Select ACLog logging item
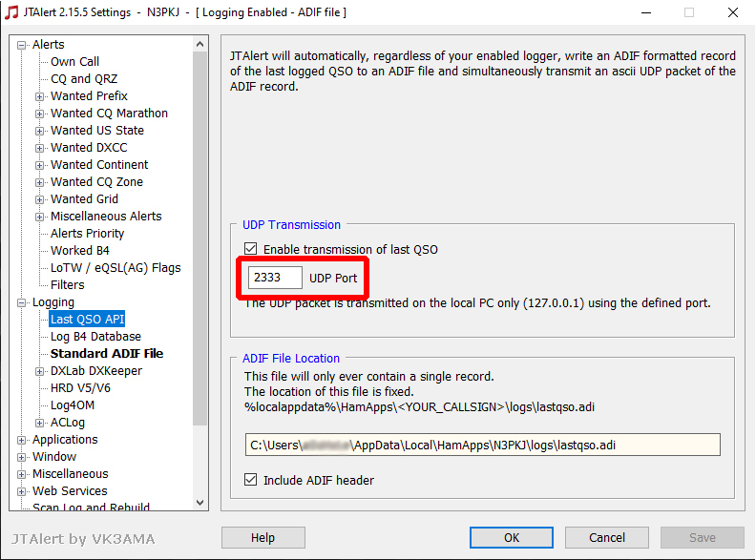 pos(68,423)
